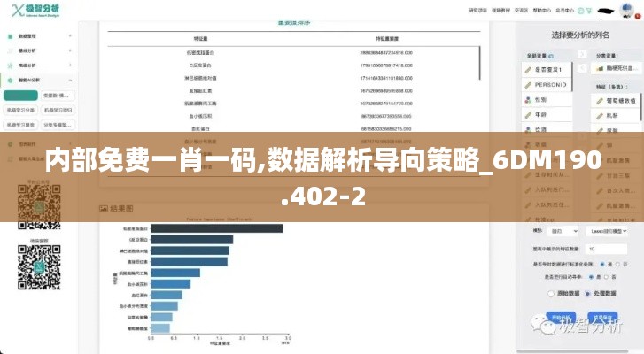Select the 原始数据 radio option
Viewport: 644px width, 354px height.
click(550, 292)
